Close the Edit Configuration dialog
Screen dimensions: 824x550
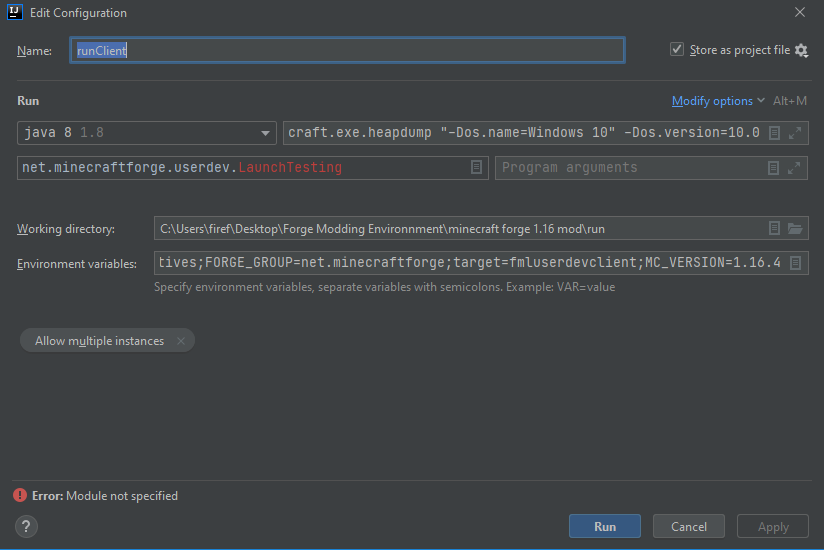800,13
